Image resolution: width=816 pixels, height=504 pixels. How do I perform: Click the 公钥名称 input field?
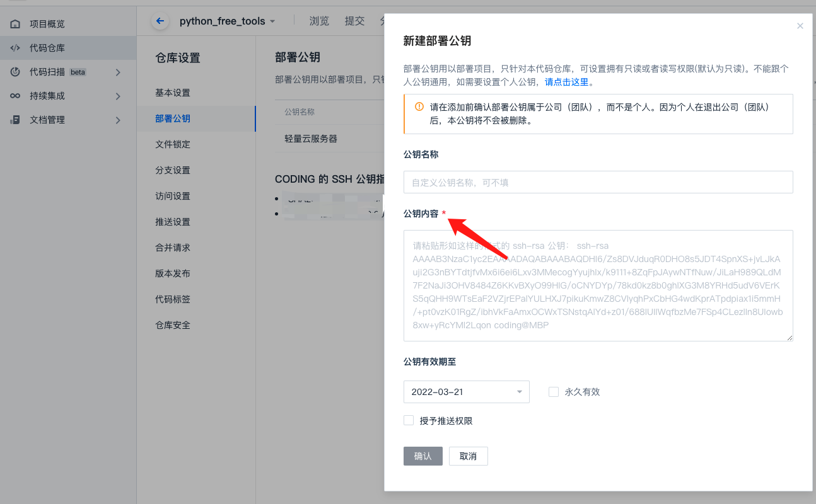pyautogui.click(x=598, y=182)
